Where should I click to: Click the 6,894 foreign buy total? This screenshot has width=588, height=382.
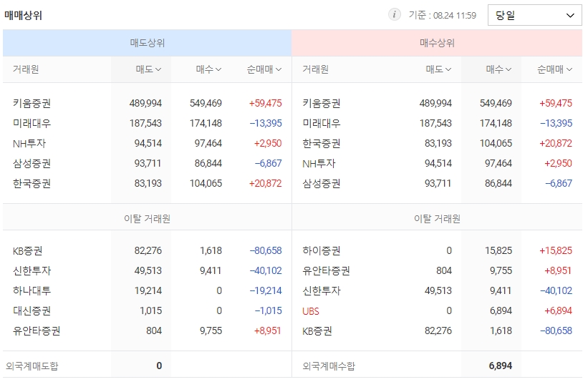point(501,366)
